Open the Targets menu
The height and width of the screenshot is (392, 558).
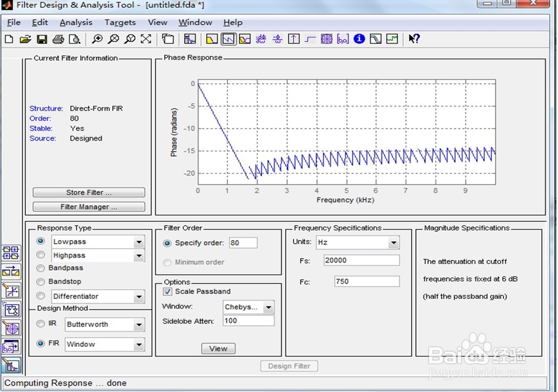(x=120, y=22)
